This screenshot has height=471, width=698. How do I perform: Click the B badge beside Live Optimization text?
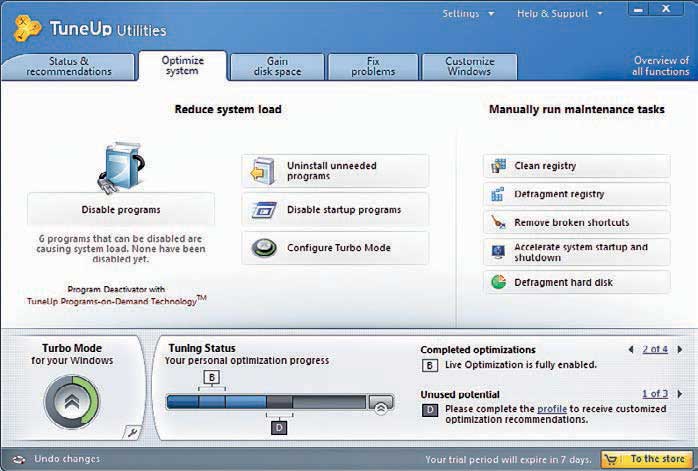pyautogui.click(x=430, y=365)
